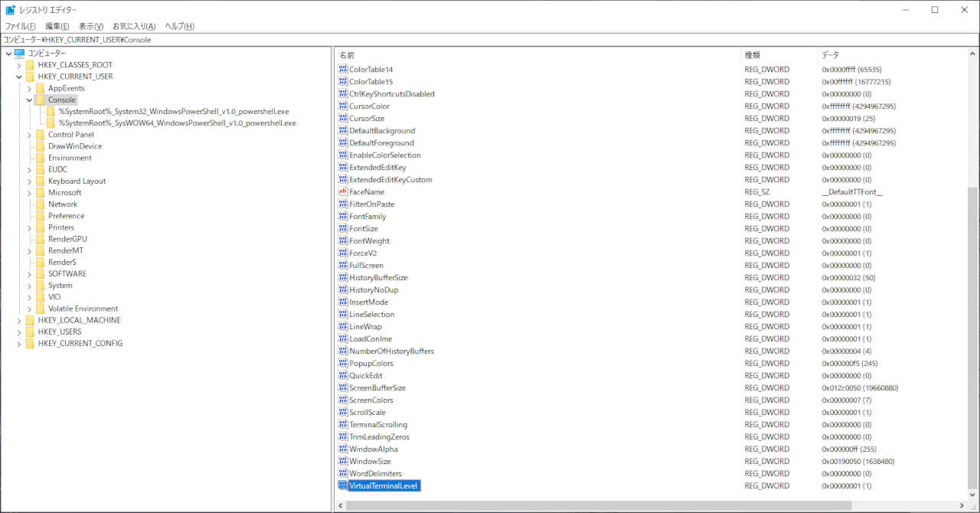980x513 pixels.
Task: Collapse the HKEY_CURRENT_USER tree node
Action: point(19,77)
